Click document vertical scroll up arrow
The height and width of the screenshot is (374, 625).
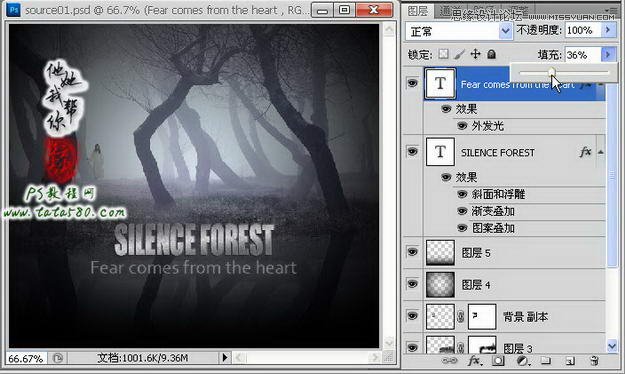pyautogui.click(x=389, y=30)
